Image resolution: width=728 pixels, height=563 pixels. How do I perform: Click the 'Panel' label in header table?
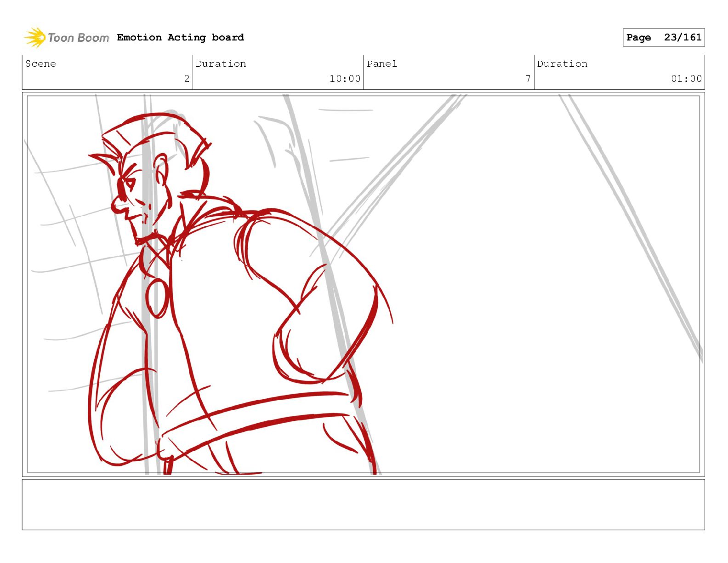382,63
